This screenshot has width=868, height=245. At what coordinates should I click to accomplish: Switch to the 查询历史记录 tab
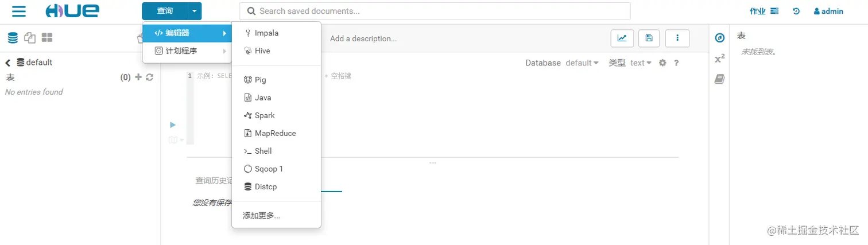pos(214,180)
